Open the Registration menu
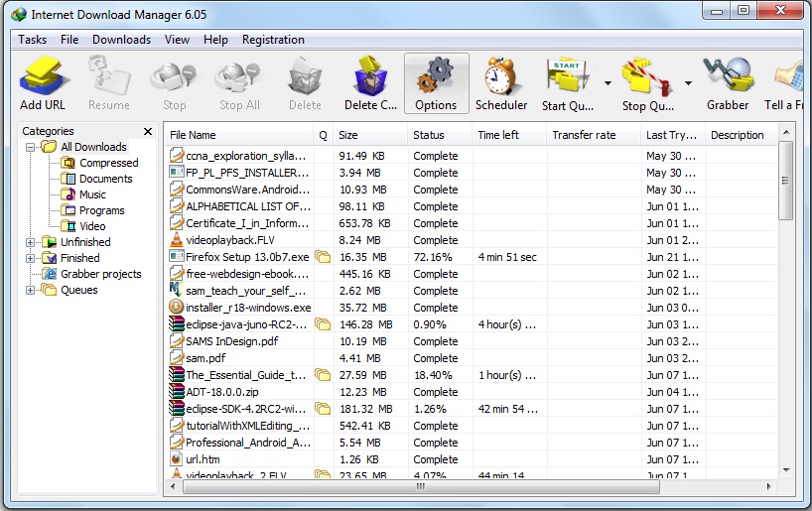This screenshot has width=812, height=511. [x=273, y=40]
